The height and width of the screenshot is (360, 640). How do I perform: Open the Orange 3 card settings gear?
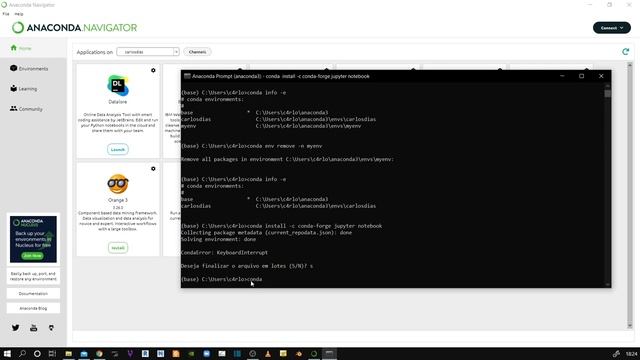pos(153,169)
